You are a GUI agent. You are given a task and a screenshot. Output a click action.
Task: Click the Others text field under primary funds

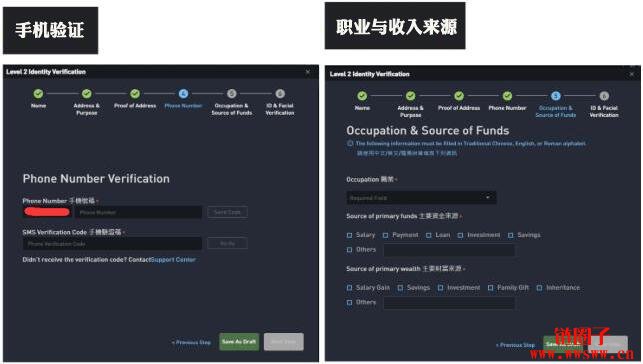[449, 250]
